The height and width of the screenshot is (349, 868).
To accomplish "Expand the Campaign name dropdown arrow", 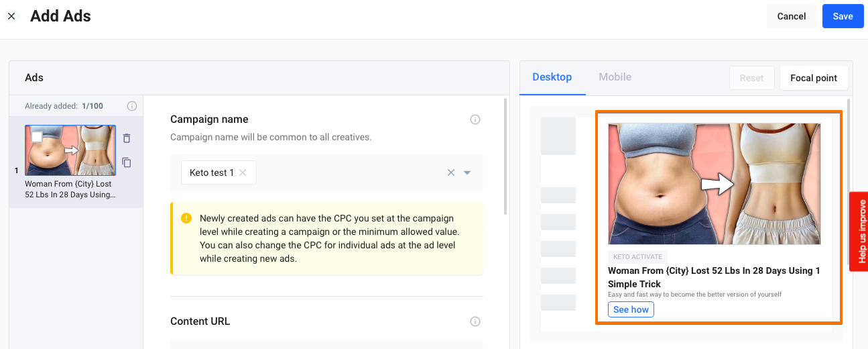I will [x=467, y=172].
